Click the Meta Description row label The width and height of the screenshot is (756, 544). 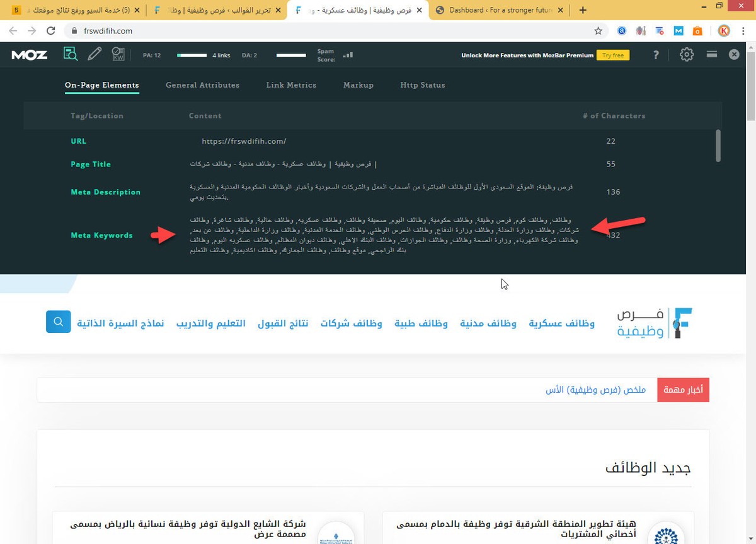click(106, 192)
